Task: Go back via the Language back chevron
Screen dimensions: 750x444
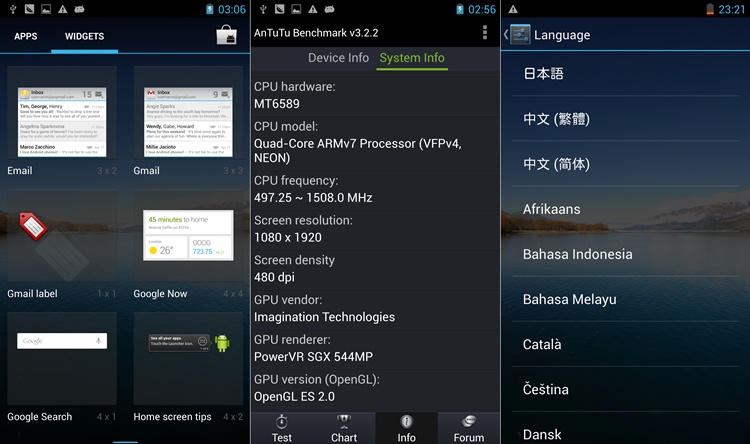Action: [506, 34]
